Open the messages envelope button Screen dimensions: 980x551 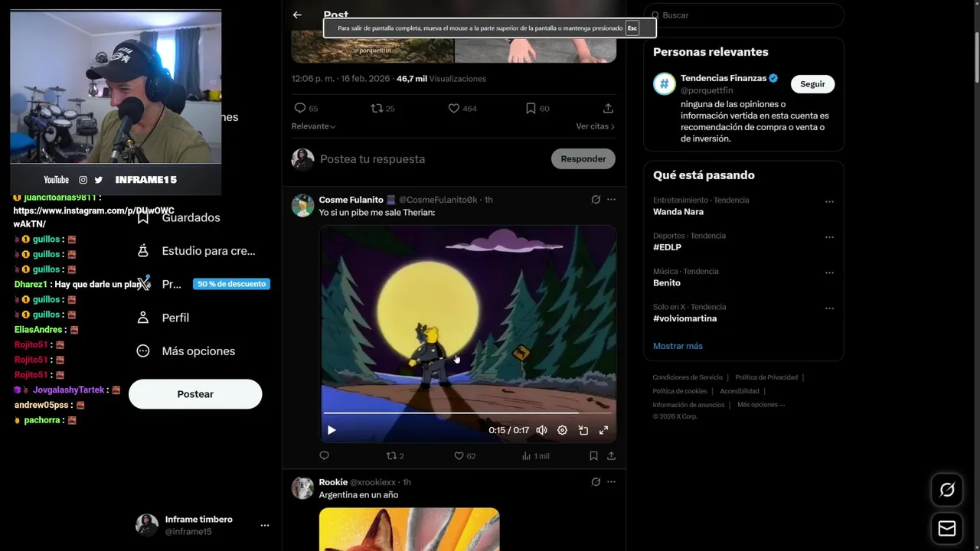[x=947, y=529]
